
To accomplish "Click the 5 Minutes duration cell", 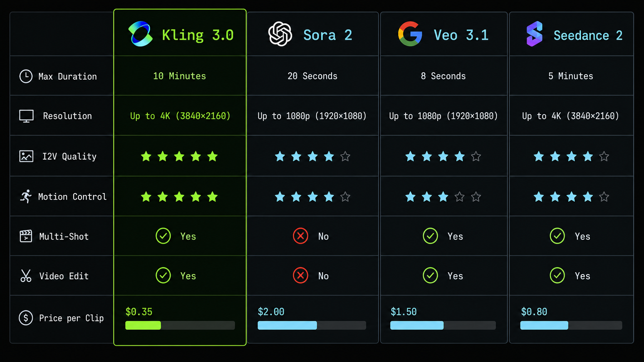I will pyautogui.click(x=571, y=76).
